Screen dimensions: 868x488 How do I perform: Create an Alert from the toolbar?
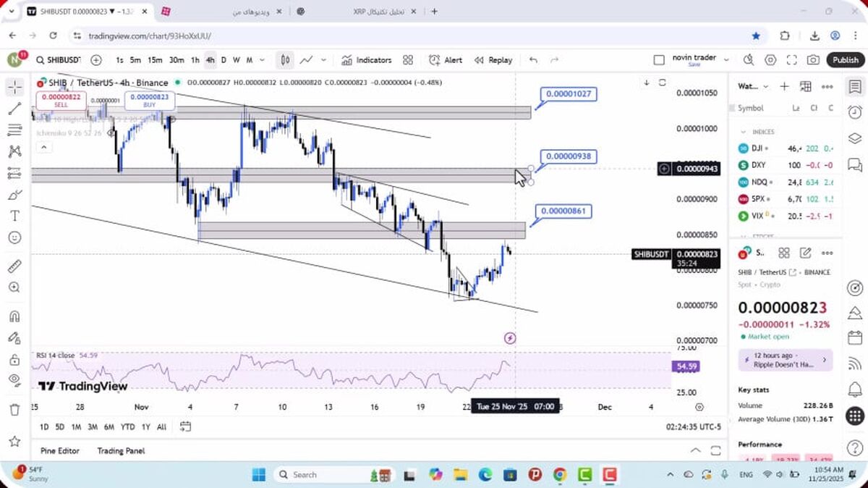pos(446,60)
